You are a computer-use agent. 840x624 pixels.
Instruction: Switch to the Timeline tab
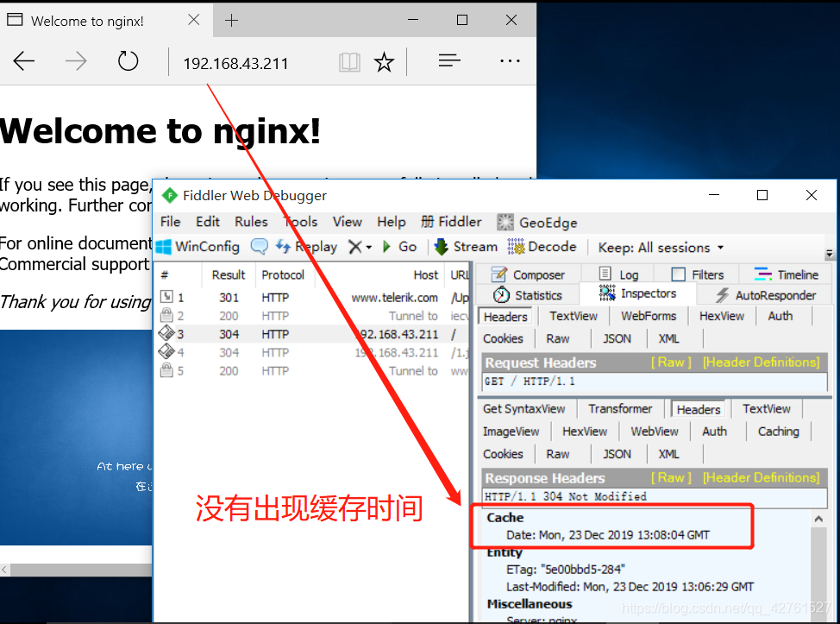(787, 274)
